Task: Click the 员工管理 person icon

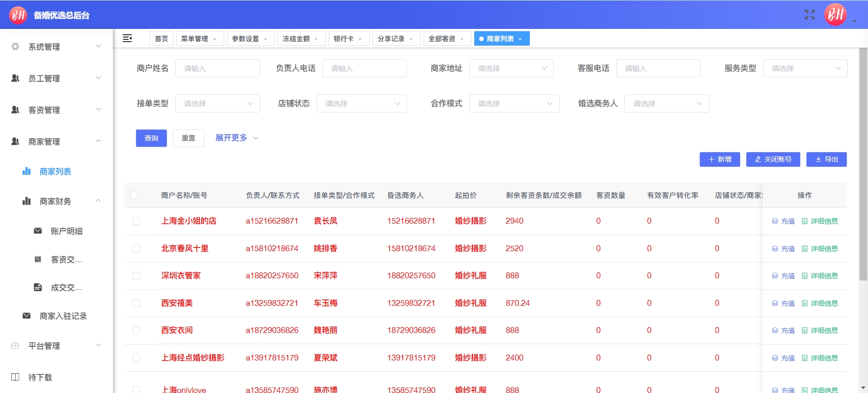Action: point(15,78)
